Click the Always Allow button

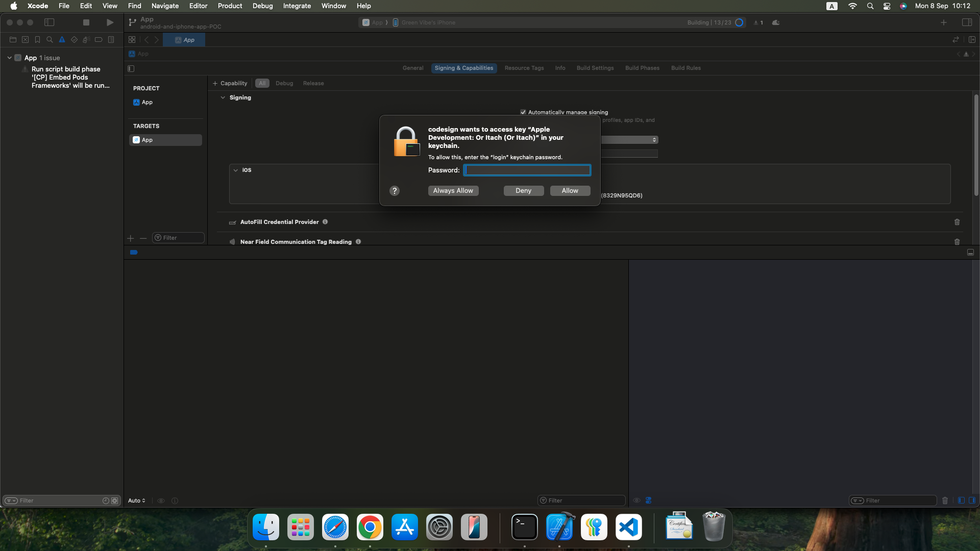point(453,191)
